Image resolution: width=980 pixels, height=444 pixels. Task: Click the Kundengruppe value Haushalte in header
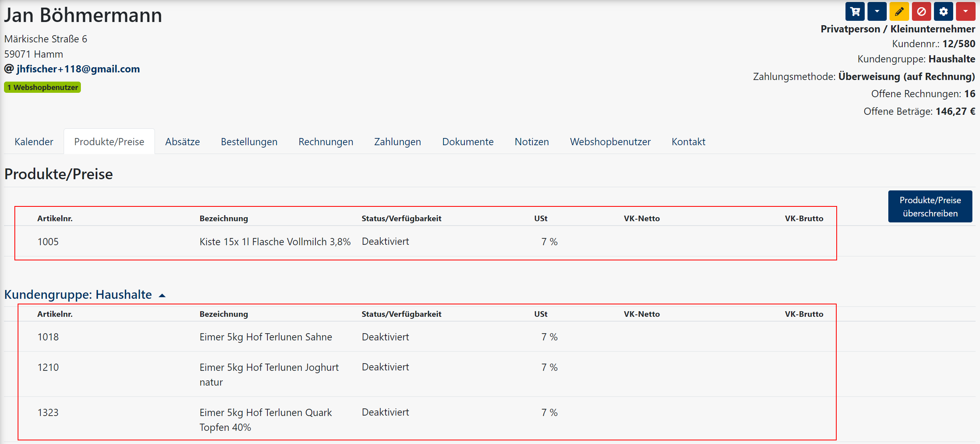952,59
